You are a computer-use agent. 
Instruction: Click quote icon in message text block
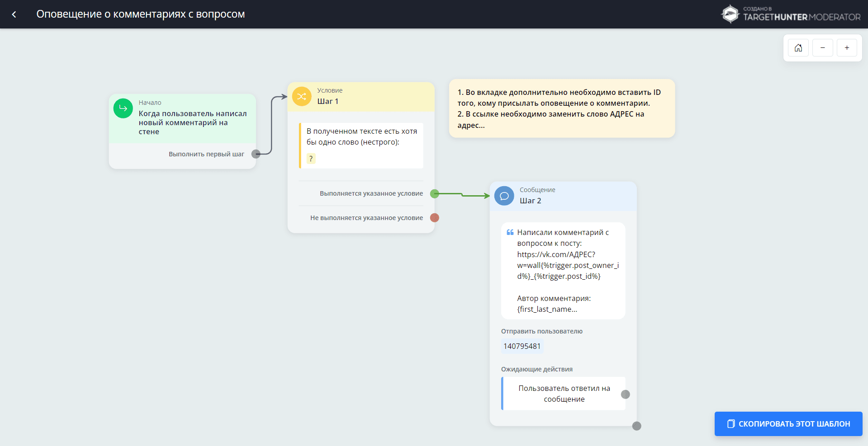tap(510, 232)
